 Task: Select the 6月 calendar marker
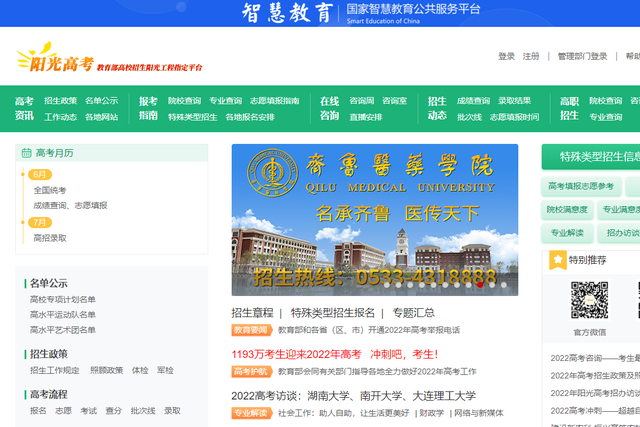click(x=40, y=175)
